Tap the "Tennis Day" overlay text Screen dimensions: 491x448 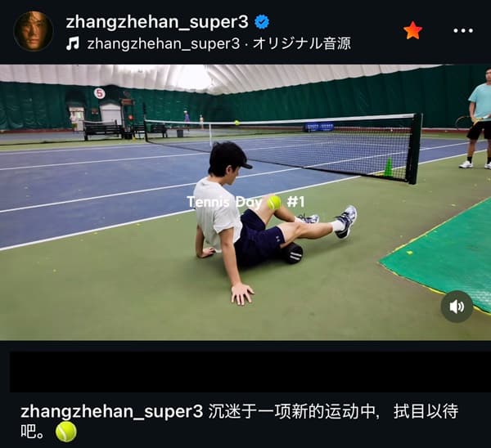tap(224, 202)
